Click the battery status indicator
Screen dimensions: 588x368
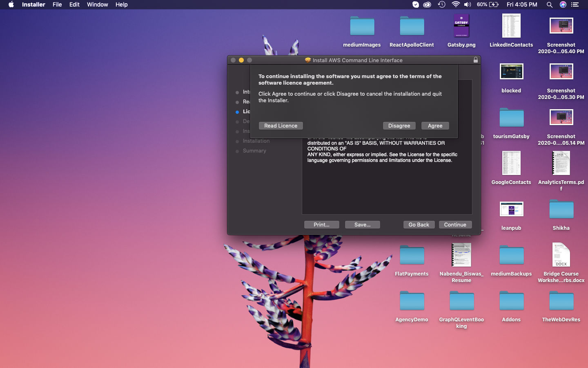(x=488, y=4)
